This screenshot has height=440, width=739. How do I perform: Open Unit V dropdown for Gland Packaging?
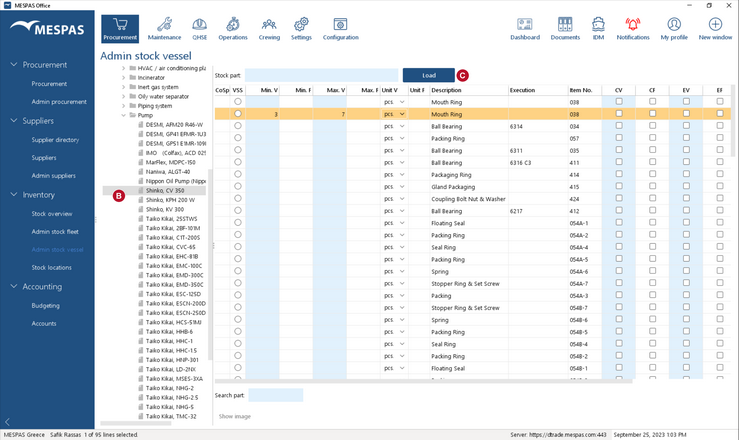coord(402,187)
